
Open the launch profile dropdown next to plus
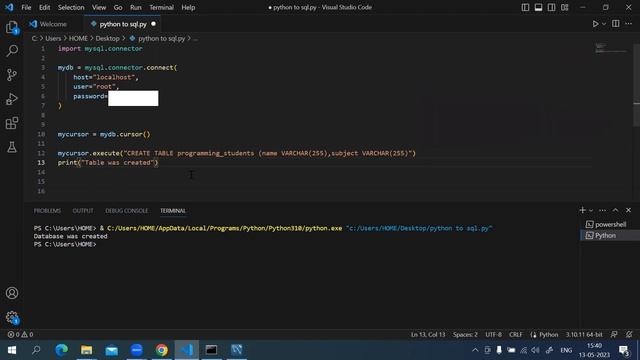(x=591, y=210)
